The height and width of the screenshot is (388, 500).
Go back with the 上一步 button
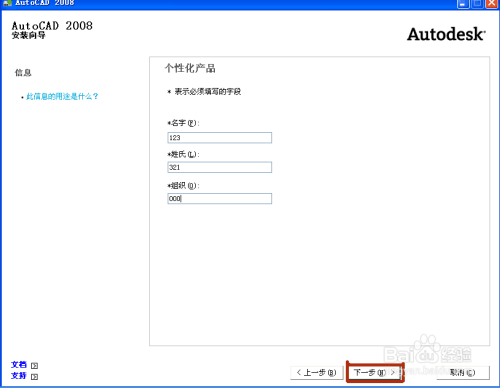(x=317, y=372)
